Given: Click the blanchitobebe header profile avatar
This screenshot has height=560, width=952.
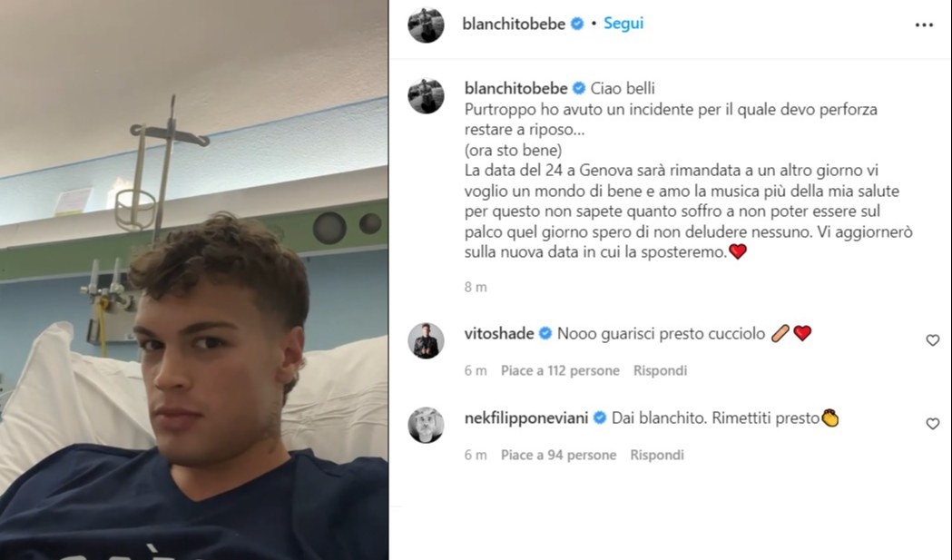Looking at the screenshot, I should click(x=426, y=25).
